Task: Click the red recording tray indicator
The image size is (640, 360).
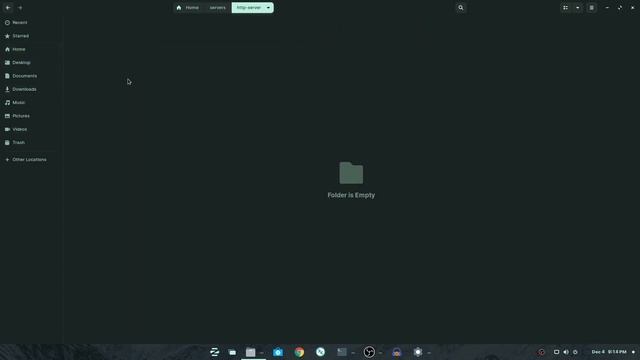Action: click(542, 352)
